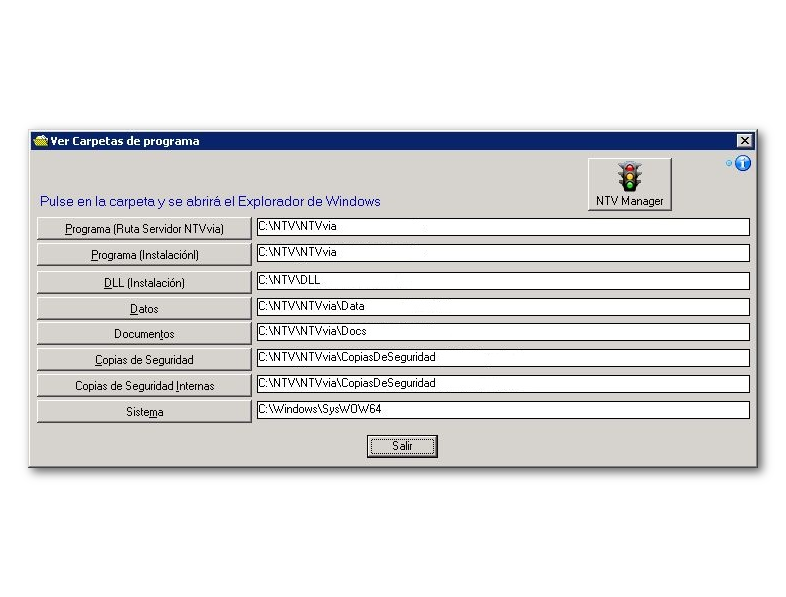Open the Programa (Instalación) folder
Viewport: 786px width, 597px height.
click(144, 255)
